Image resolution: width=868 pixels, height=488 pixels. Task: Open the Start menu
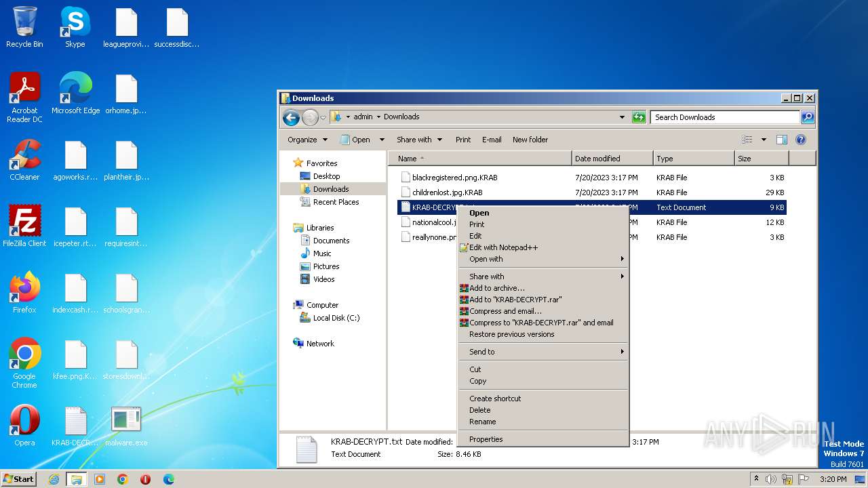[19, 479]
